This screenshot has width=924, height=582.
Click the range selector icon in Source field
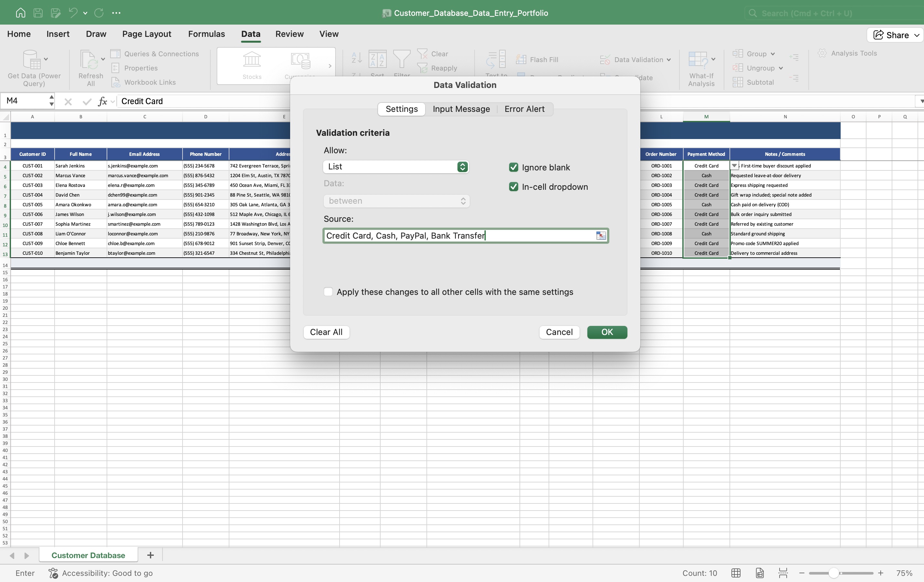601,235
